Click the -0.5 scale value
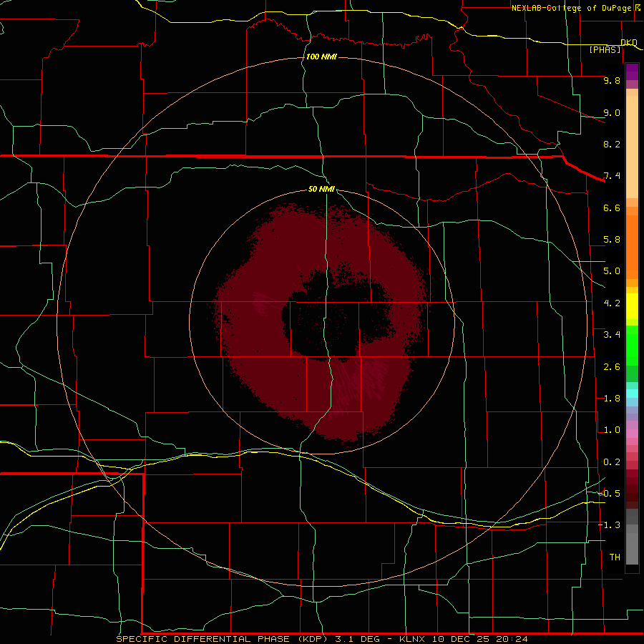644x644 pixels. point(609,494)
